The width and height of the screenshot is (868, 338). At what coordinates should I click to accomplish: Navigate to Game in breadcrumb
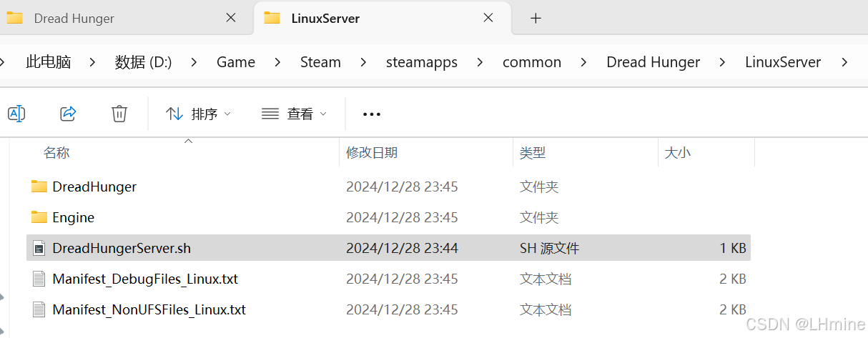pyautogui.click(x=236, y=62)
